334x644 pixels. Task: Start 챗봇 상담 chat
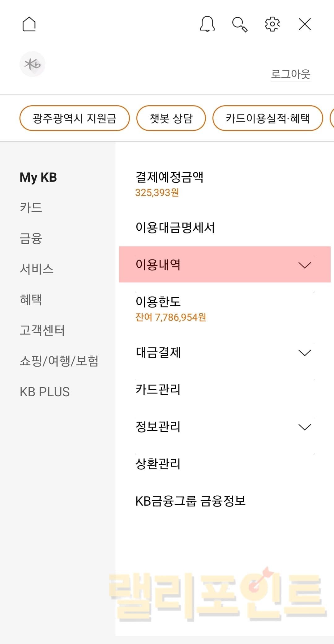pyautogui.click(x=171, y=118)
